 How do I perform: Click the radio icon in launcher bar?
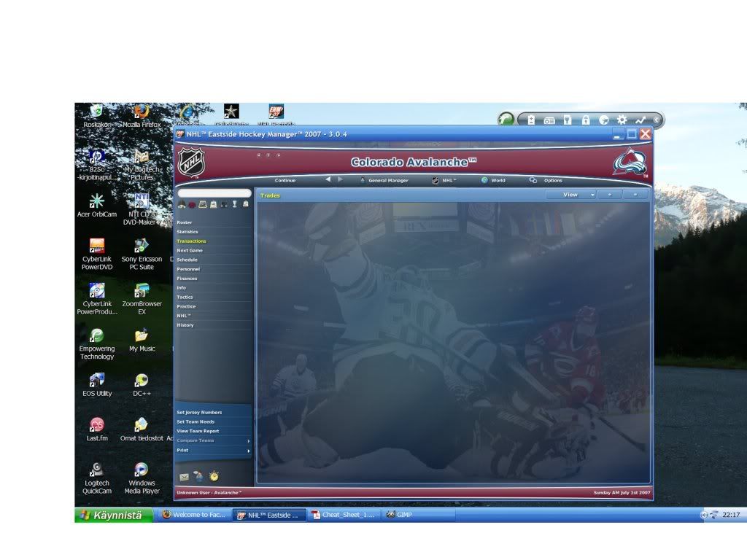(x=549, y=120)
